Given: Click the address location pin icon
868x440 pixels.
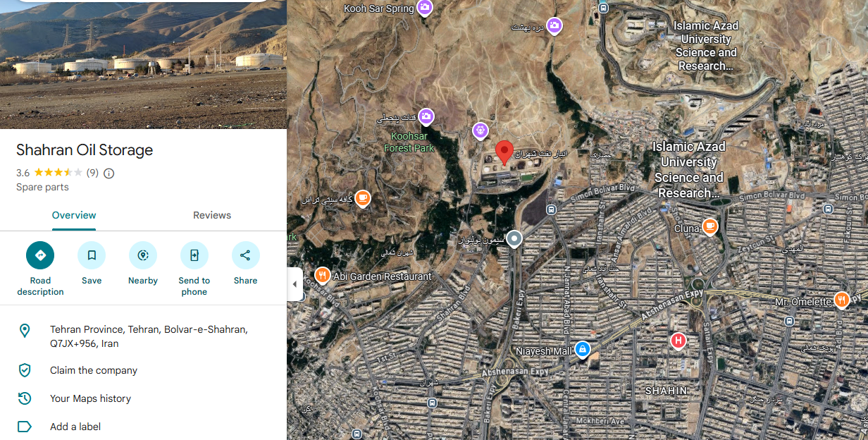Looking at the screenshot, I should (25, 331).
